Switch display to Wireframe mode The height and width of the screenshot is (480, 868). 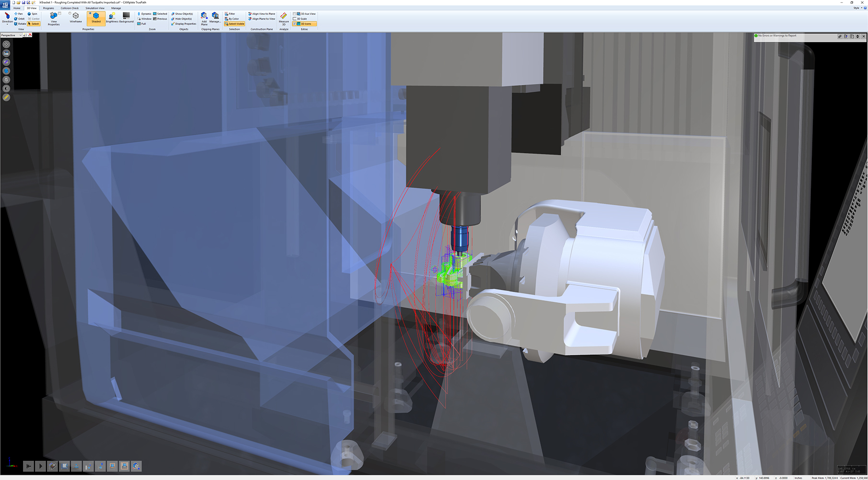click(x=76, y=18)
